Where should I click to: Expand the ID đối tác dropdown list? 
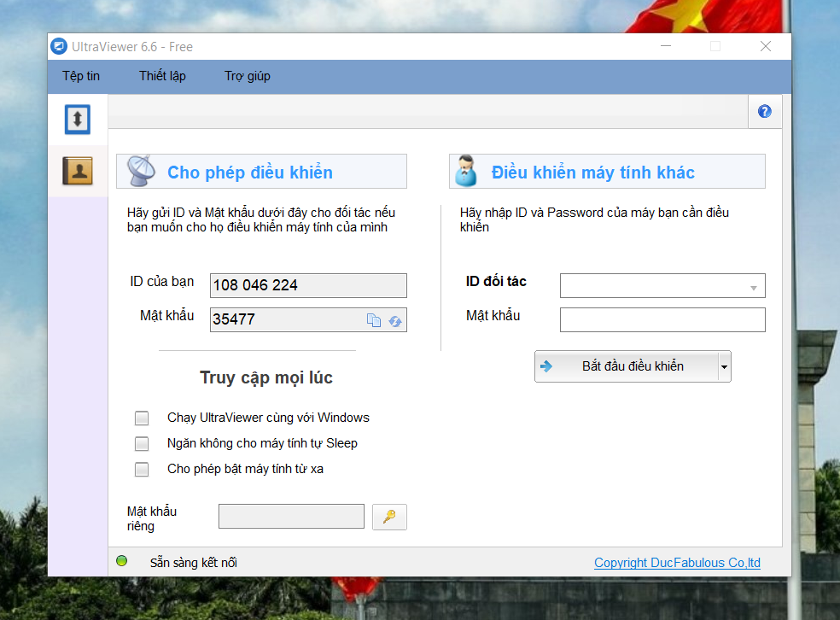coord(754,288)
